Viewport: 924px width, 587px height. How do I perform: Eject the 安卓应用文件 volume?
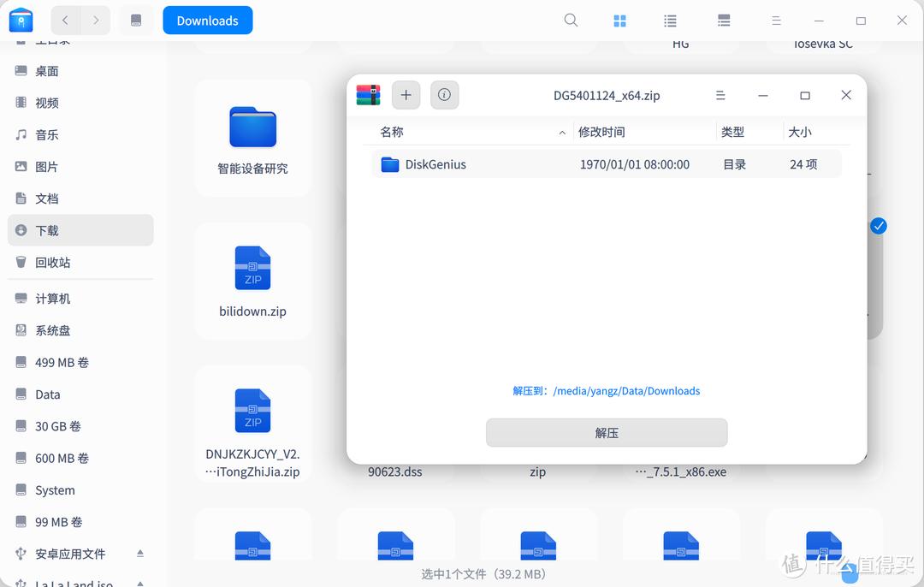pyautogui.click(x=140, y=554)
